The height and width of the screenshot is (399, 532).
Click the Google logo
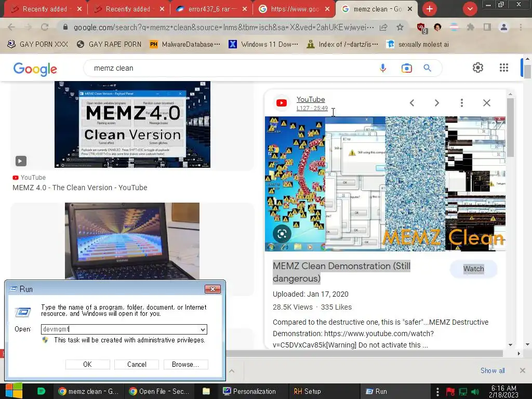tap(35, 69)
